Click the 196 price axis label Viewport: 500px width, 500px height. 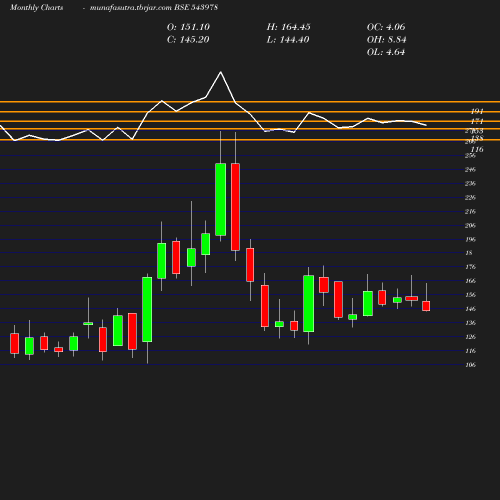[470, 240]
